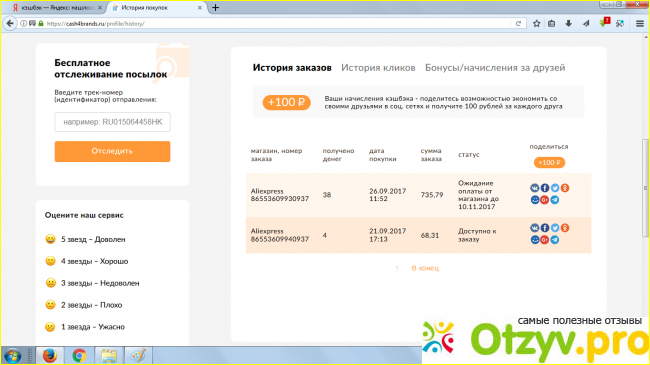Image resolution: width=650 pixels, height=365 pixels.
Task: Reload the page in address bar
Action: point(518,24)
